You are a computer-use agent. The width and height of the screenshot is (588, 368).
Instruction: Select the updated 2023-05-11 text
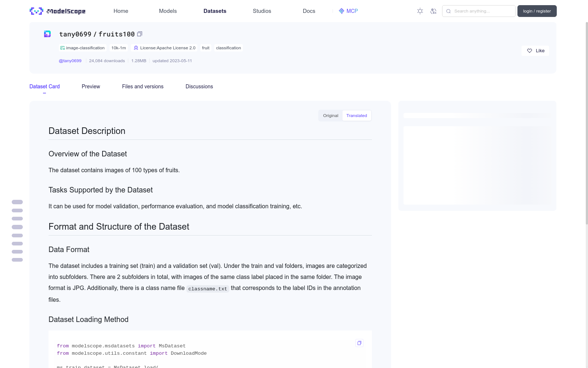[172, 61]
